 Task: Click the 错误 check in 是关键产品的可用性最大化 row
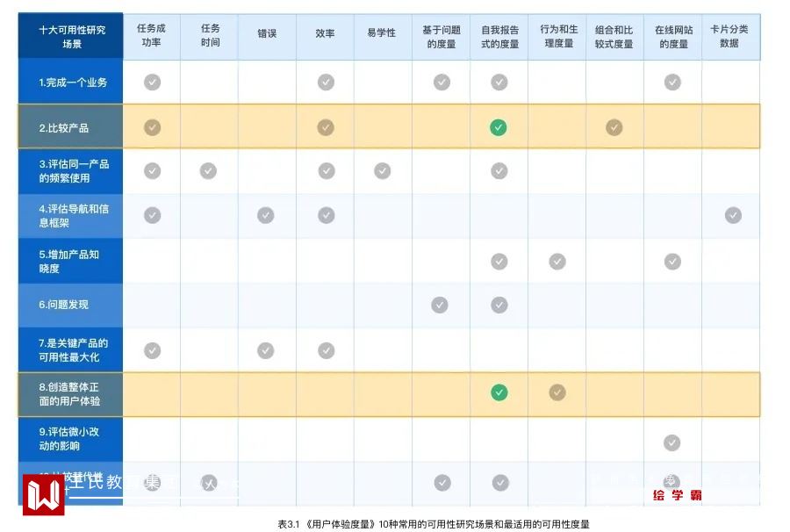(266, 350)
